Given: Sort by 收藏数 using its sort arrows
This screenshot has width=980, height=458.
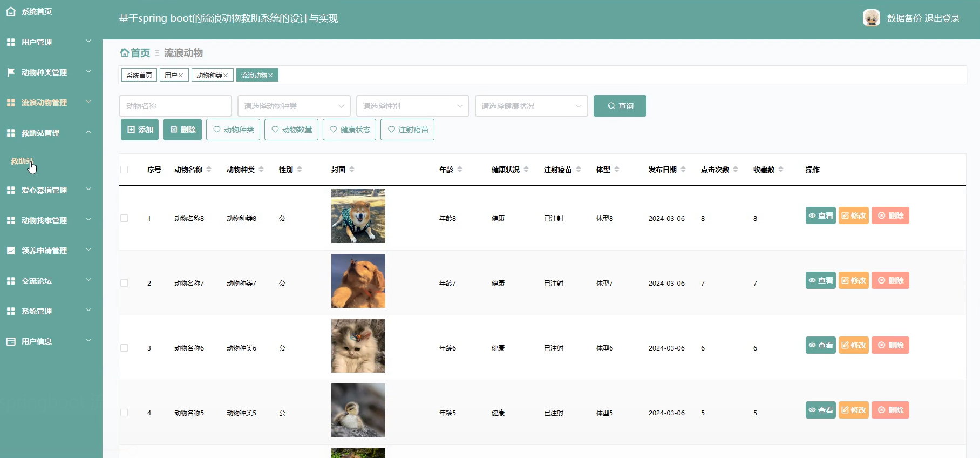Looking at the screenshot, I should 781,169.
